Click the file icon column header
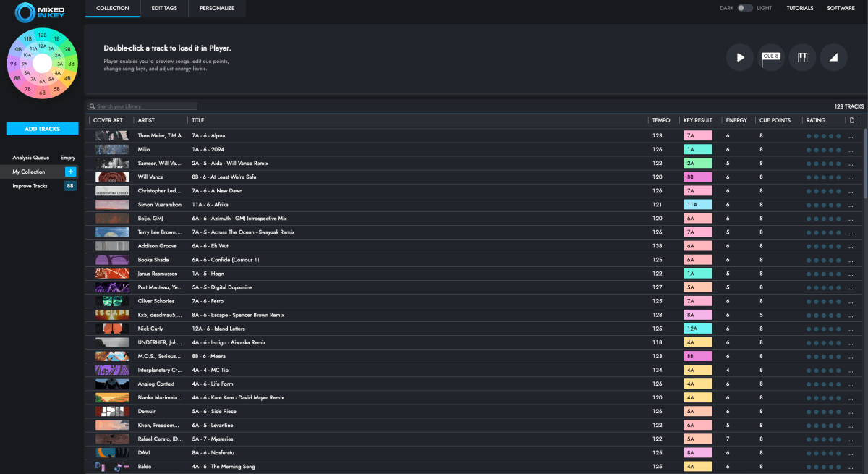Screen dimensions: 868x474 pos(852,120)
